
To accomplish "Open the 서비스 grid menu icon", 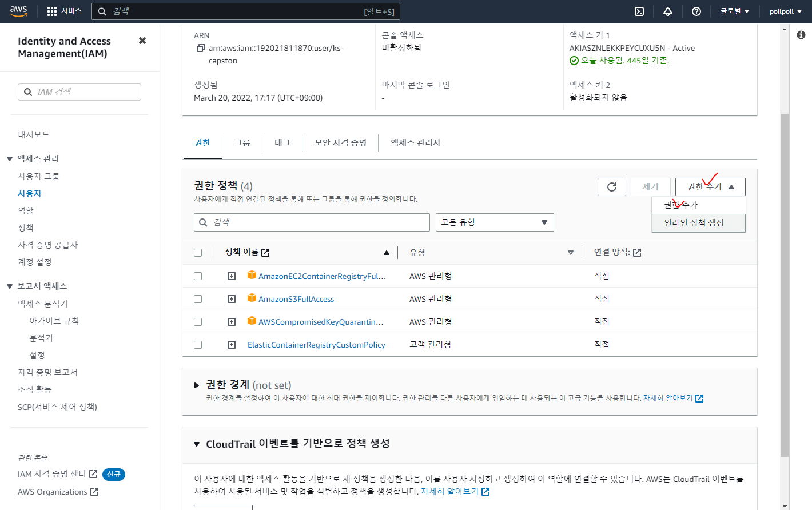I will pos(52,11).
